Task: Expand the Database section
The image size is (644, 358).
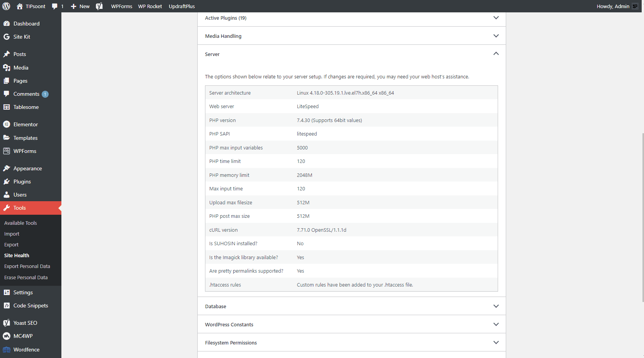Action: tap(351, 306)
